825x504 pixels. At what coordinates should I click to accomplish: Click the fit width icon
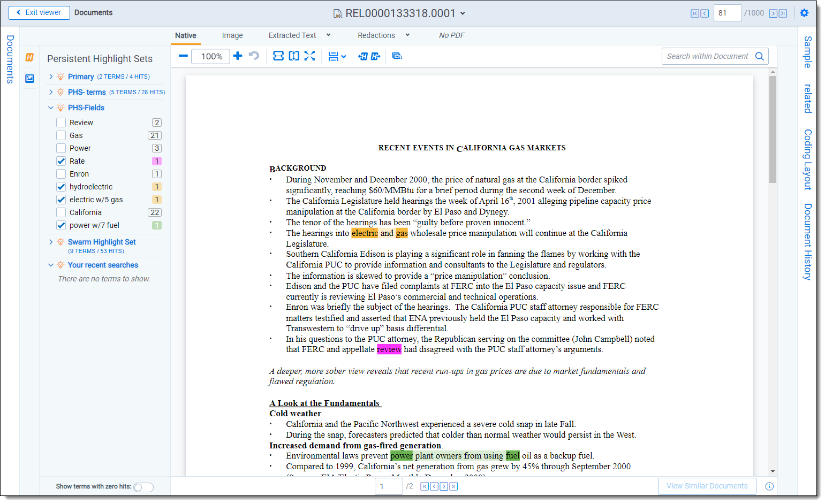[x=278, y=56]
